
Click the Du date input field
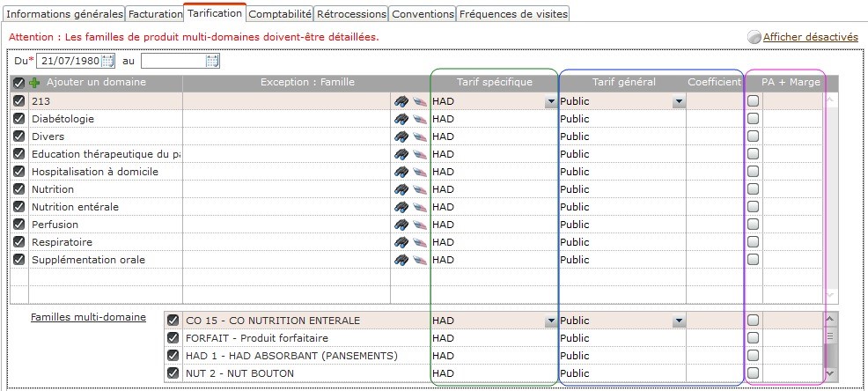(70, 61)
